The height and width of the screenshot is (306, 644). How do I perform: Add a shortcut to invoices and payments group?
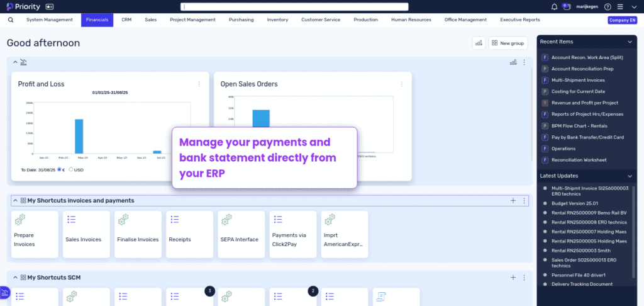(x=513, y=201)
